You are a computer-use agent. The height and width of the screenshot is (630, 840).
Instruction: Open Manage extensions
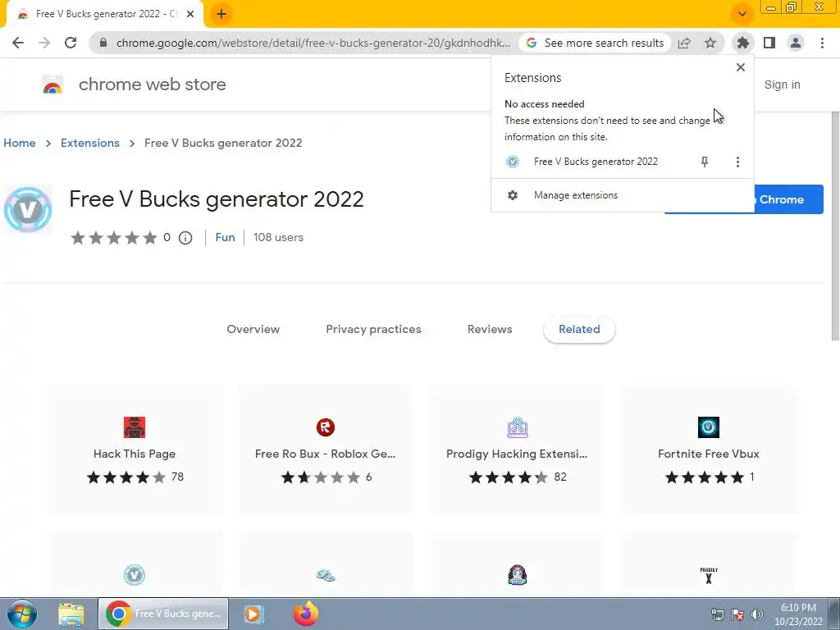tap(622, 195)
